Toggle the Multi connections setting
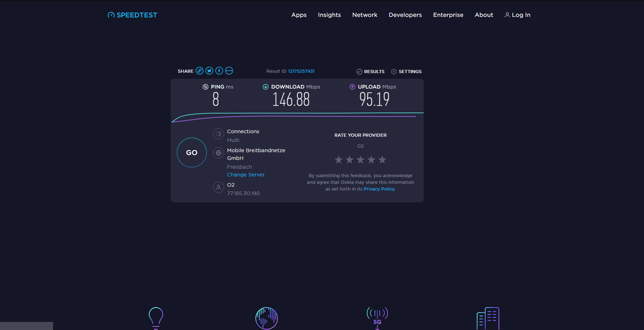Viewport: 644px width, 330px height. point(233,140)
